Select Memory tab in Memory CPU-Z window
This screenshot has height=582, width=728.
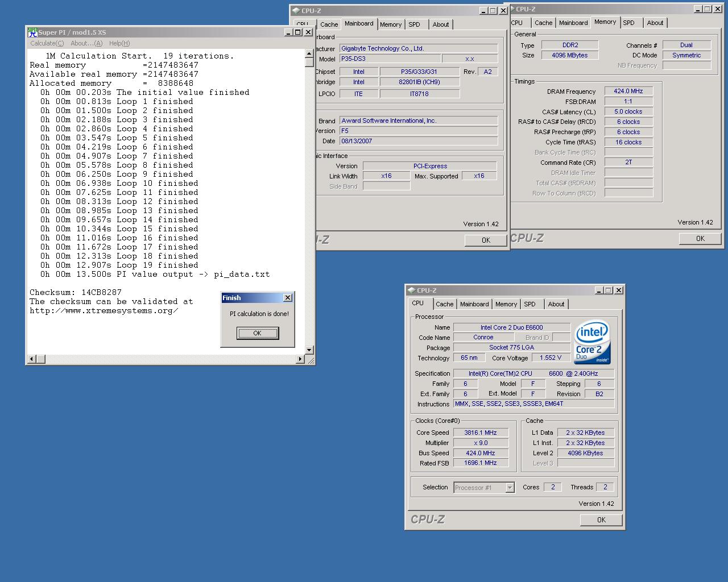pyautogui.click(x=605, y=22)
